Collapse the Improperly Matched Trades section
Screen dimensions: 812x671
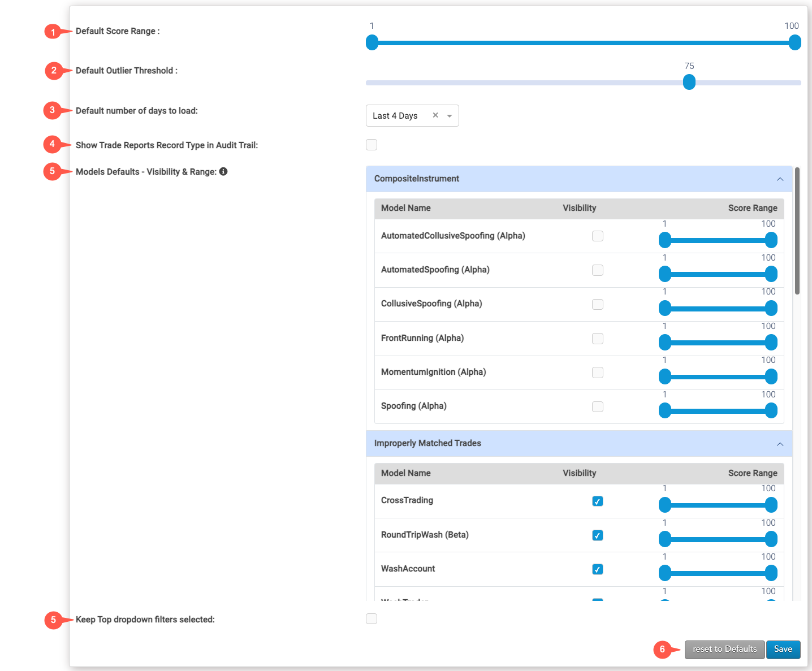pos(780,444)
